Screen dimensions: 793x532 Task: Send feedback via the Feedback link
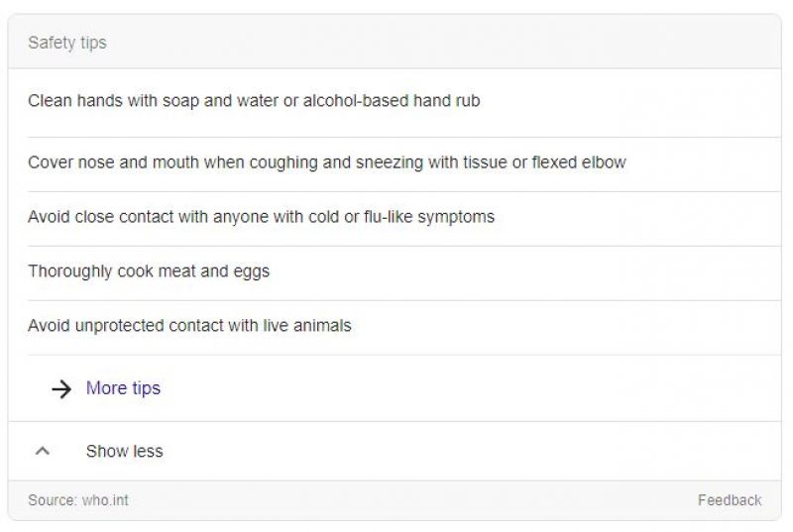coord(730,500)
